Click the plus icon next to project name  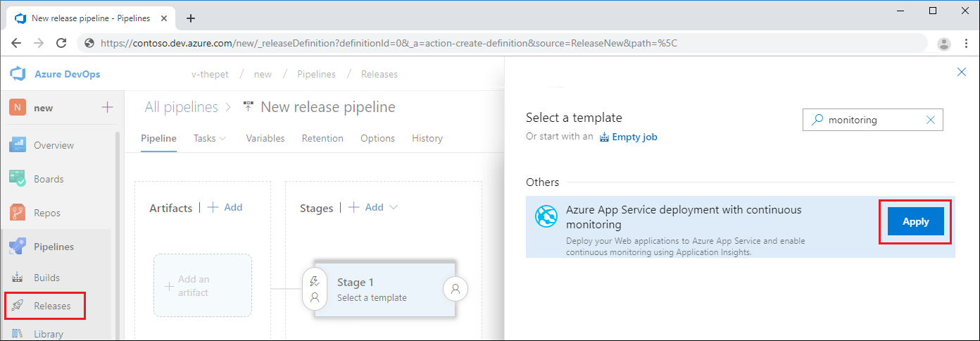pyautogui.click(x=107, y=108)
